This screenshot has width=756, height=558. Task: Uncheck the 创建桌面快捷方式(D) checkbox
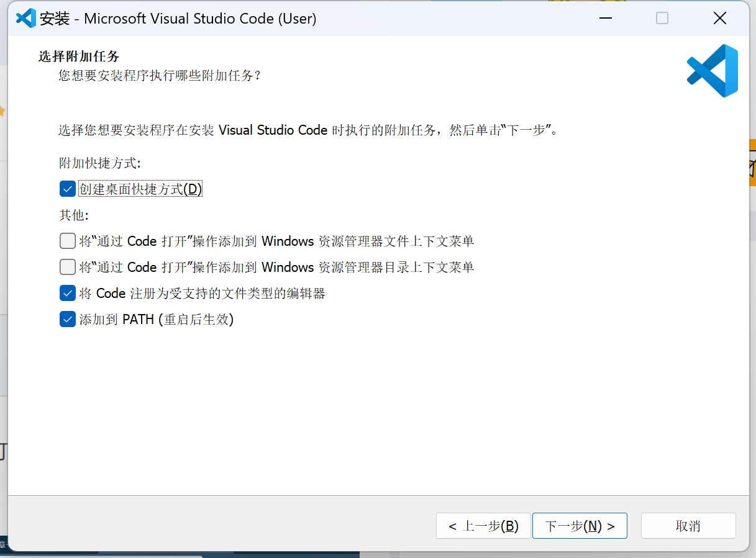(68, 189)
